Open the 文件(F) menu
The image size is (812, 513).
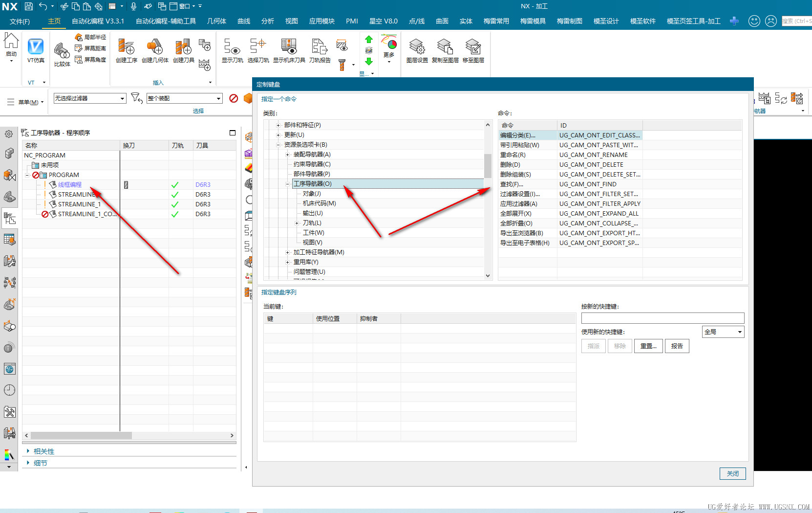20,22
